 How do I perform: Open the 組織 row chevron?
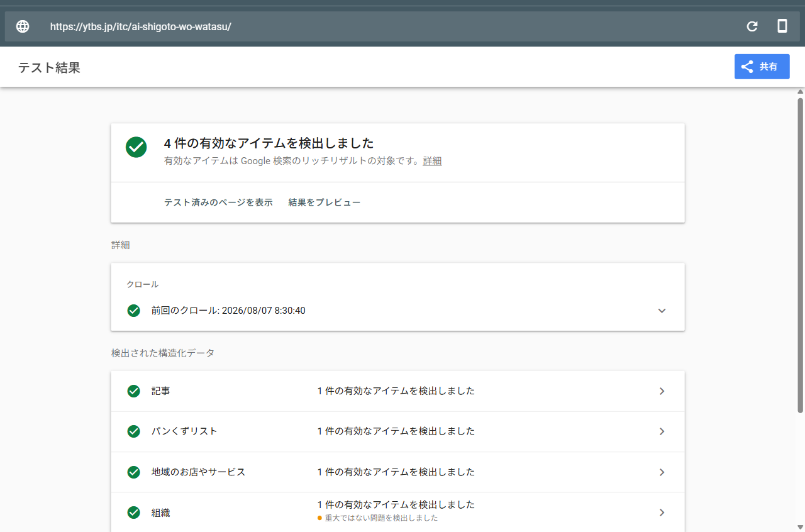point(662,513)
